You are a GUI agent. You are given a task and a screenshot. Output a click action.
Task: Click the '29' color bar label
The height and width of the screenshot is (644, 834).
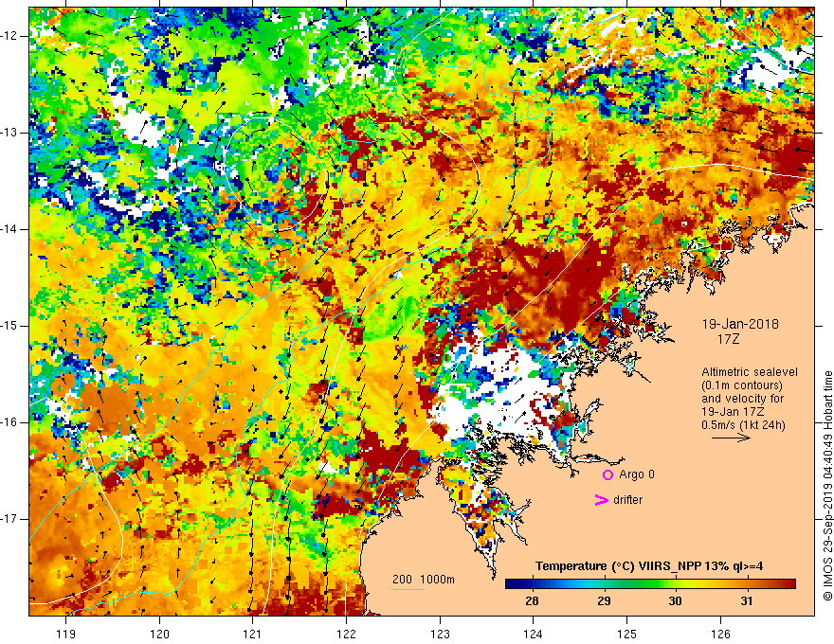point(604,601)
